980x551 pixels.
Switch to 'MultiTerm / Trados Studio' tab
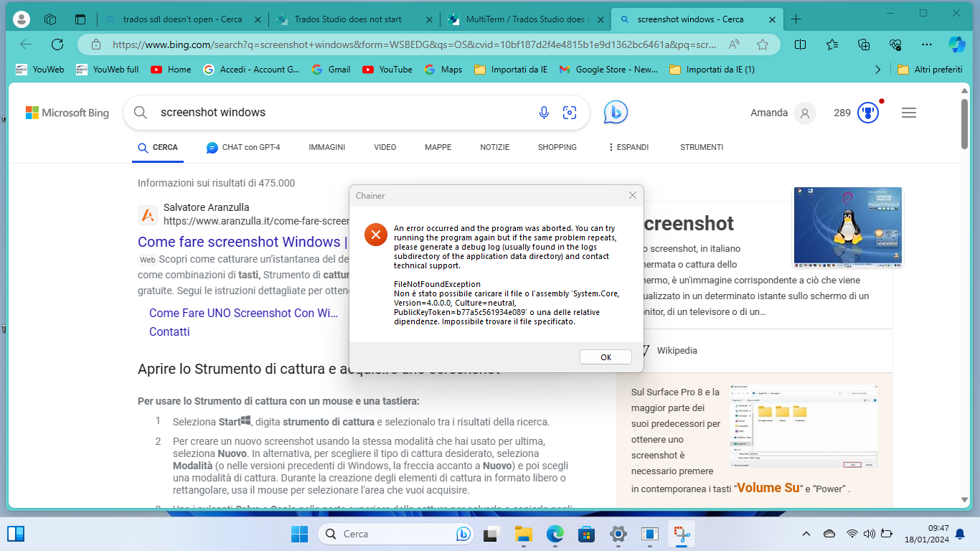coord(526,19)
